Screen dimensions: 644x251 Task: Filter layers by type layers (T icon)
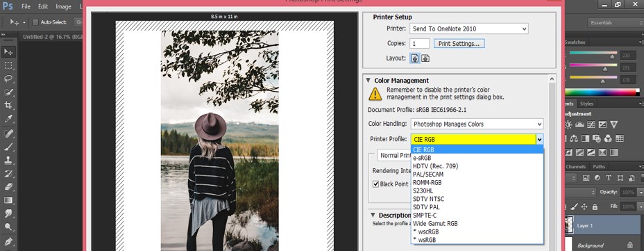click(x=609, y=178)
